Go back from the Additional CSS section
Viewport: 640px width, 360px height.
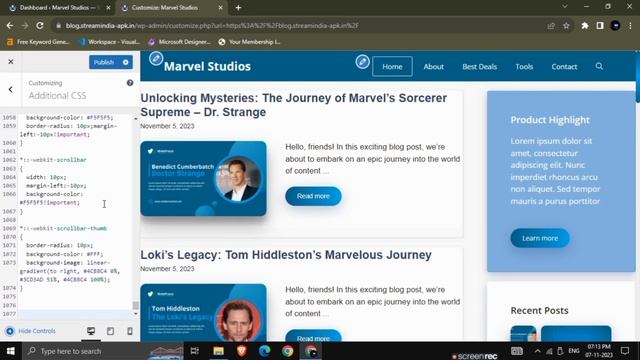point(11,89)
